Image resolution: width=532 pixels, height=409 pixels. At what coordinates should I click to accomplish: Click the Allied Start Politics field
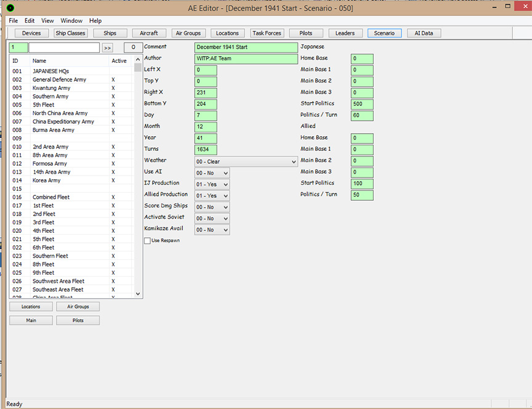(362, 184)
